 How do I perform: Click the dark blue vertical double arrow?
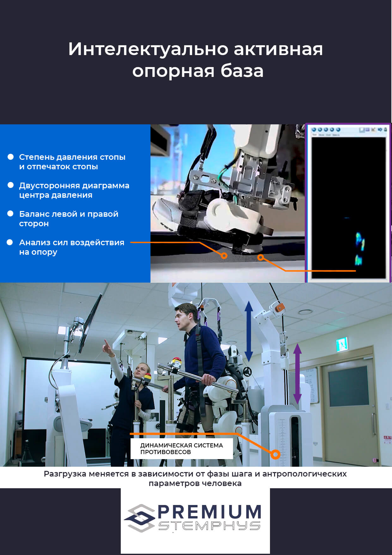coord(248,331)
